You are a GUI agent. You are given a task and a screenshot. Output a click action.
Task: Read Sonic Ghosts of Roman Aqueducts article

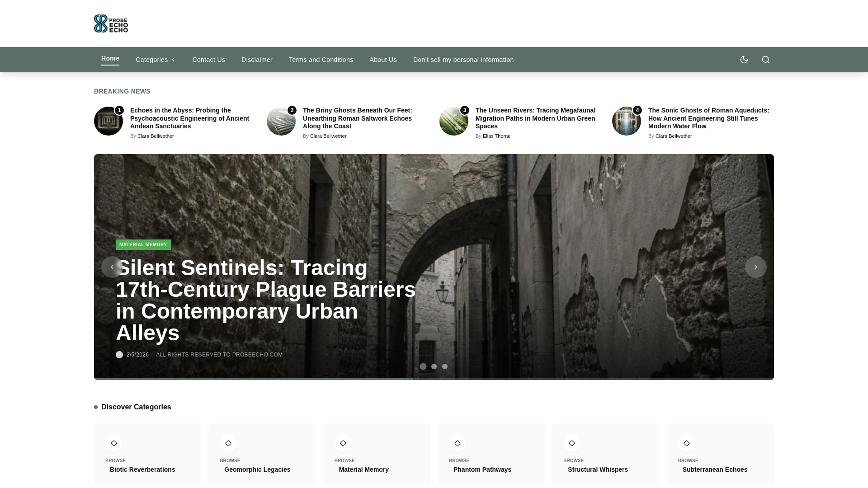pyautogui.click(x=708, y=118)
